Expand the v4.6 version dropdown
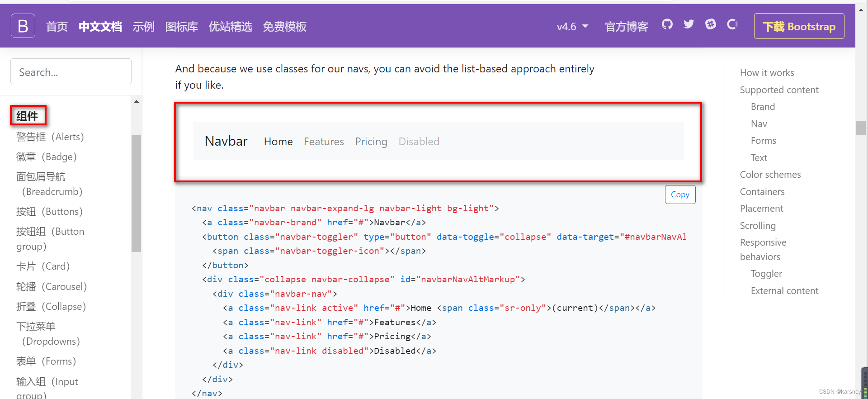Image resolution: width=868 pixels, height=399 pixels. pyautogui.click(x=572, y=27)
